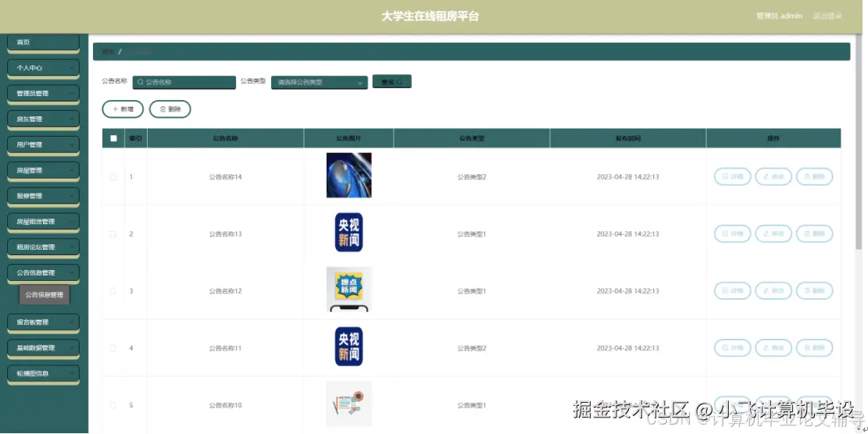Go to 首页 in the sidebar

(43, 43)
